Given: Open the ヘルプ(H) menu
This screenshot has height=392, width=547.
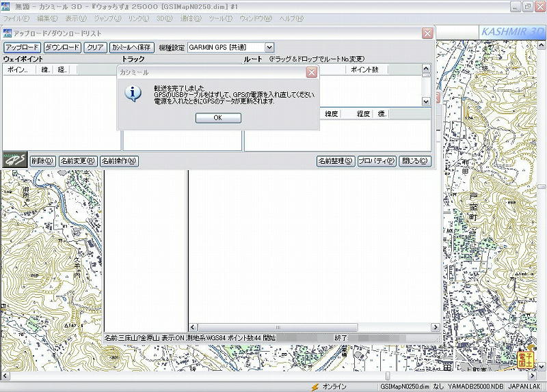Looking at the screenshot, I should [x=291, y=18].
